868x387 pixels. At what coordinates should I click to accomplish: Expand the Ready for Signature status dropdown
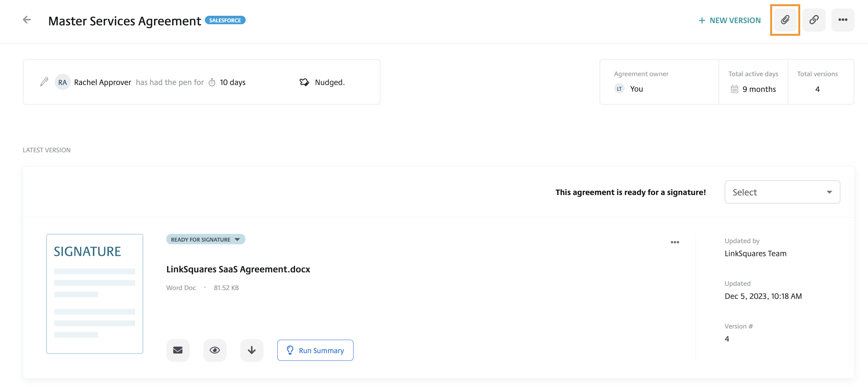pyautogui.click(x=205, y=239)
